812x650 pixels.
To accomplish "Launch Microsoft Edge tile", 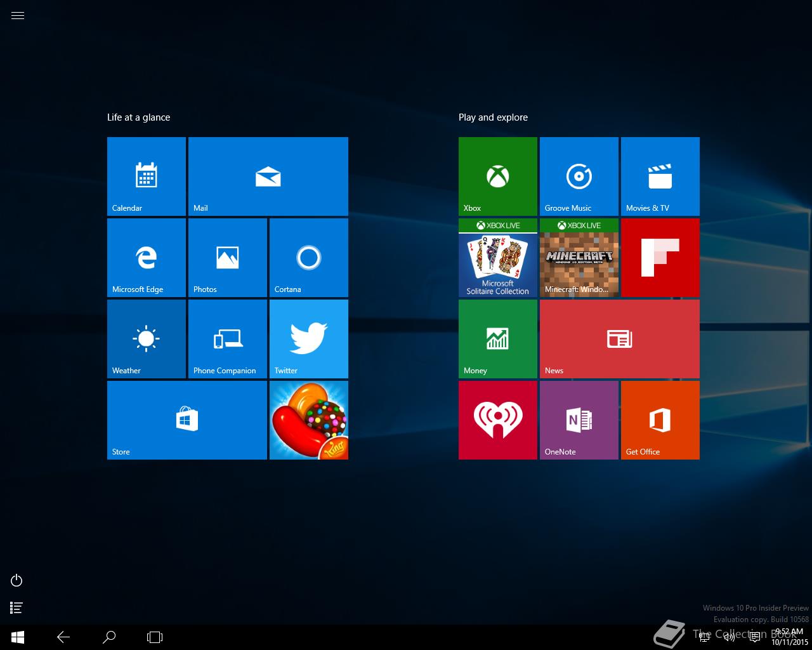I will [147, 258].
